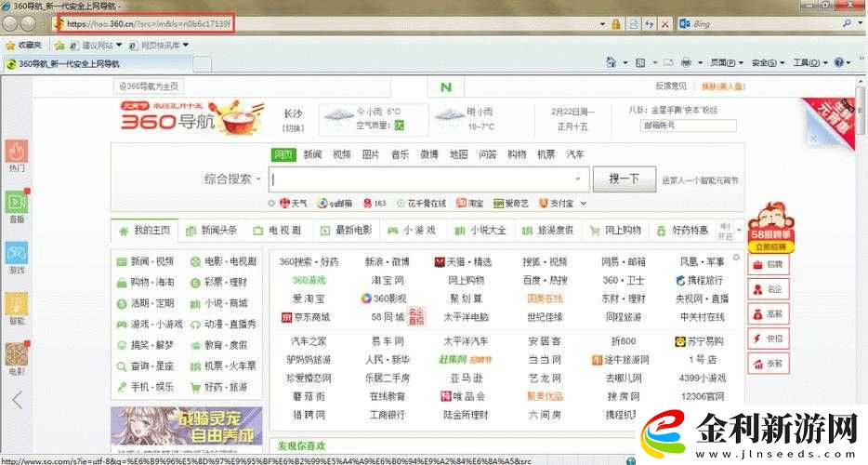The image size is (868, 465).
Task: Open the Bing search provider dropdown arrow
Action: pos(861,23)
